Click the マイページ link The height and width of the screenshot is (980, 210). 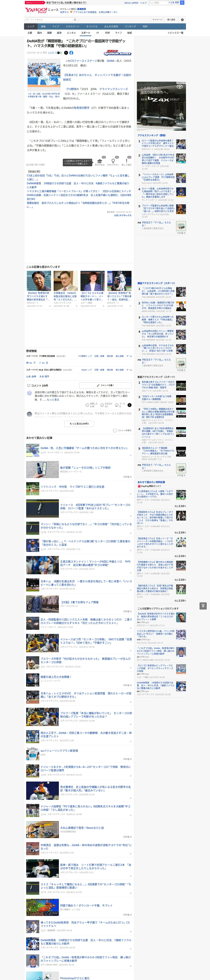pyautogui.click(x=157, y=20)
